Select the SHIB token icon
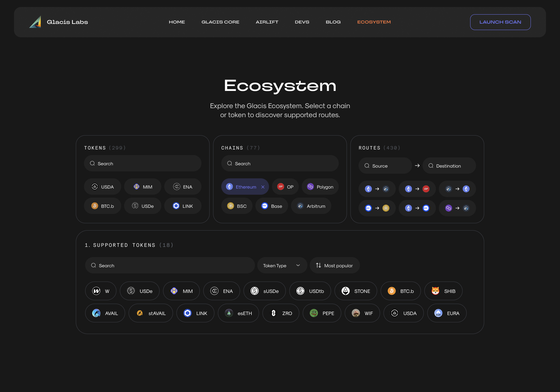560x392 pixels. pos(435,291)
